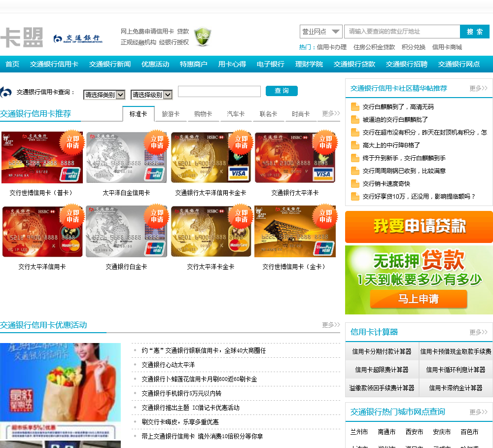Click the 营业厅地址 search input field
493x448 pixels.
coord(402,32)
